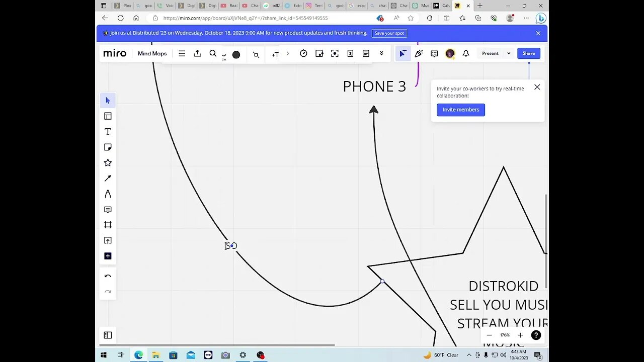Viewport: 644px width, 362px height.
Task: Dismiss the Distributed '23 banner
Action: 538,33
